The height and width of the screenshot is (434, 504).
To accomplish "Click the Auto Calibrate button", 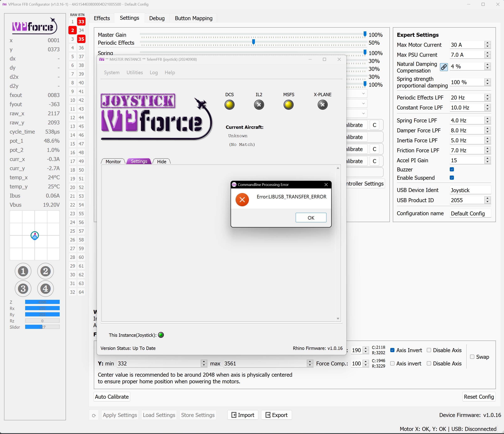I will click(112, 397).
